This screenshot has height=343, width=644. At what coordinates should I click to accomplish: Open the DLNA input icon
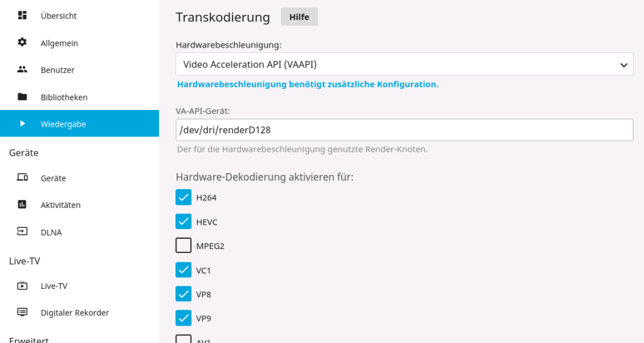tap(22, 232)
